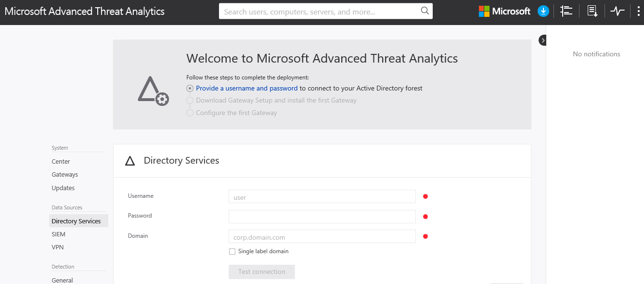Enable the Single label domain checkbox
Screen dimensions: 644x284
[x=232, y=251]
